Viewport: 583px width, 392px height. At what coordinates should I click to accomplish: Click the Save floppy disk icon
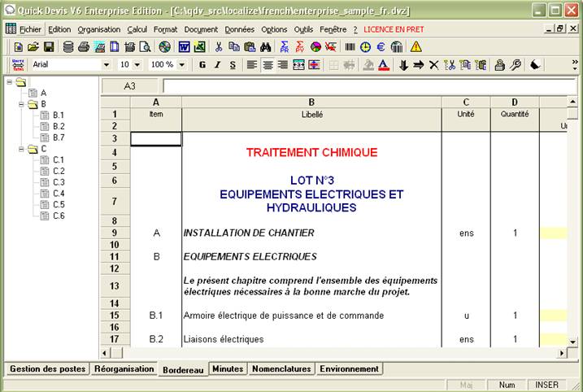click(x=48, y=47)
